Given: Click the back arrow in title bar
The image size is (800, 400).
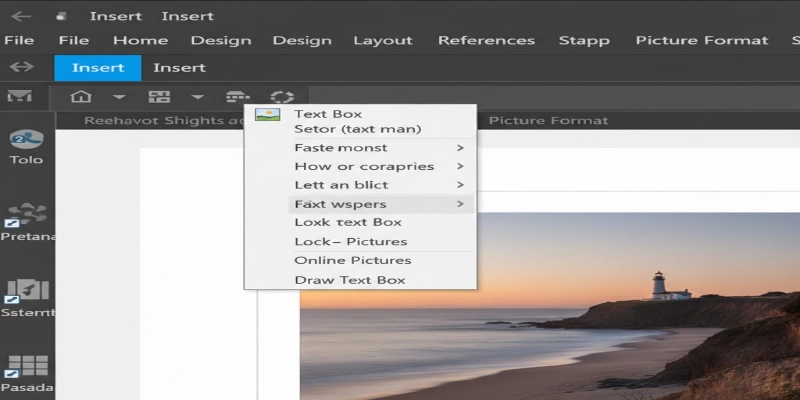Looking at the screenshot, I should (x=21, y=16).
